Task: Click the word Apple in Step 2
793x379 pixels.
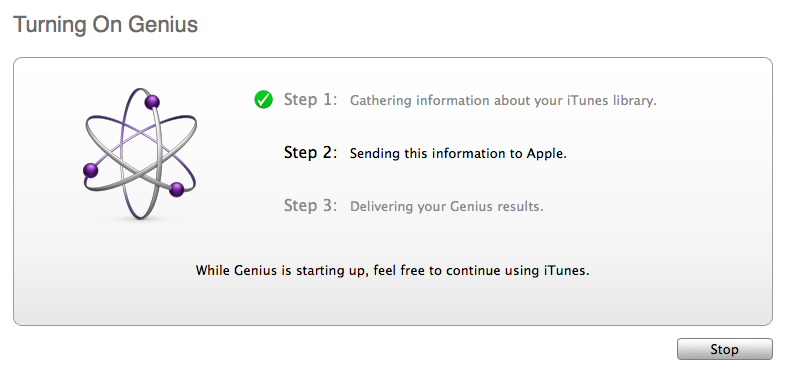Action: click(547, 154)
